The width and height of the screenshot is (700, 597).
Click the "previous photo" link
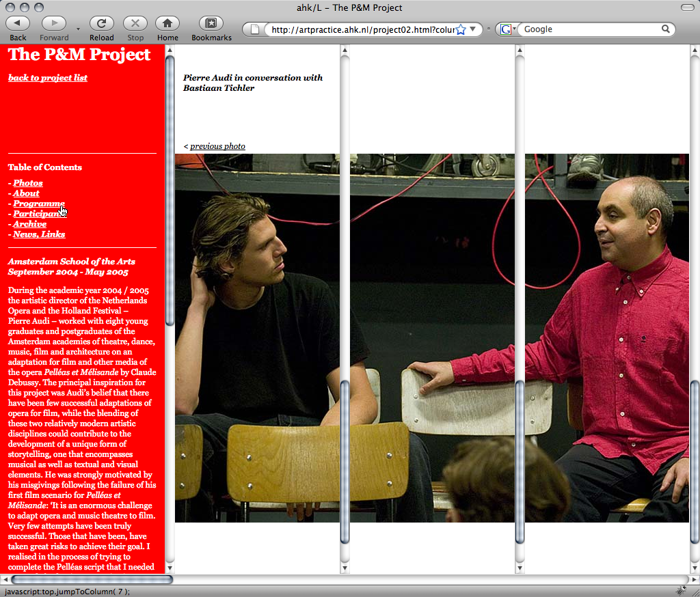tap(217, 146)
